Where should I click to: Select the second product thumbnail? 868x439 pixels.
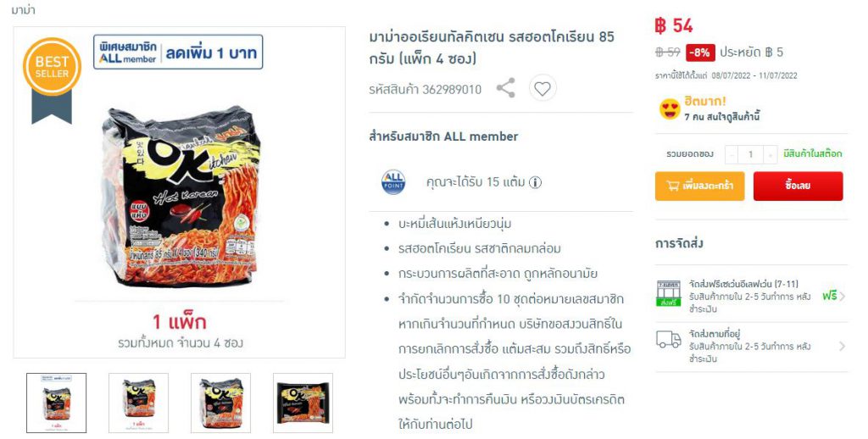(138, 403)
